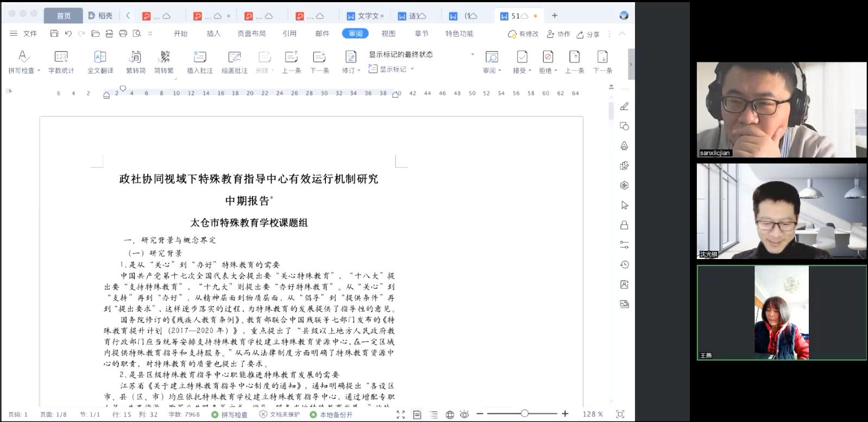Open 特色功能 tab
The height and width of the screenshot is (422, 868).
(460, 34)
